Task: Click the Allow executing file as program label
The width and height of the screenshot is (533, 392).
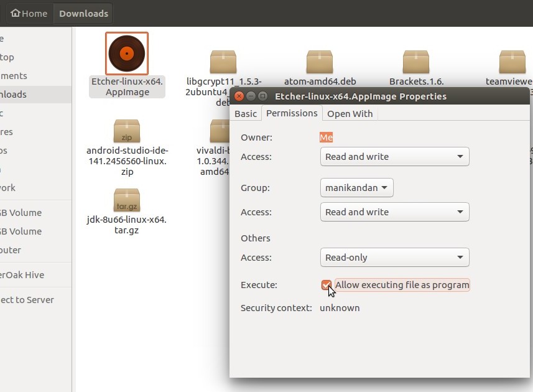Action: point(402,285)
